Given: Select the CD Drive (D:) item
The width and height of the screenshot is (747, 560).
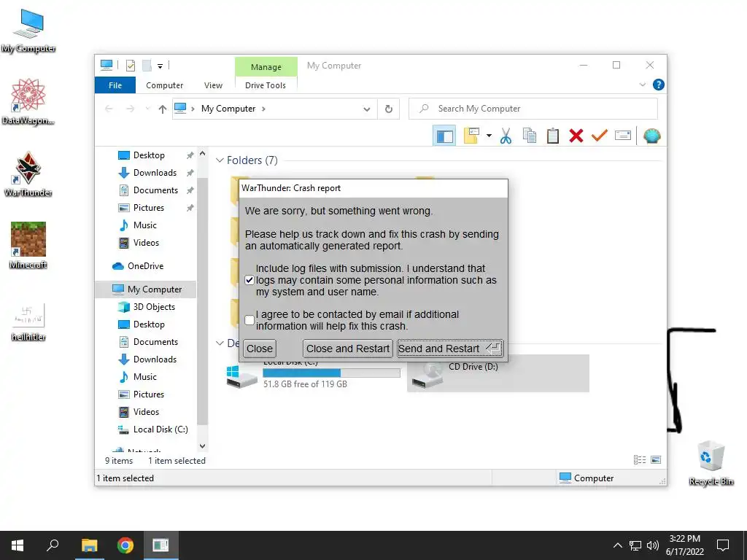Looking at the screenshot, I should pyautogui.click(x=498, y=374).
